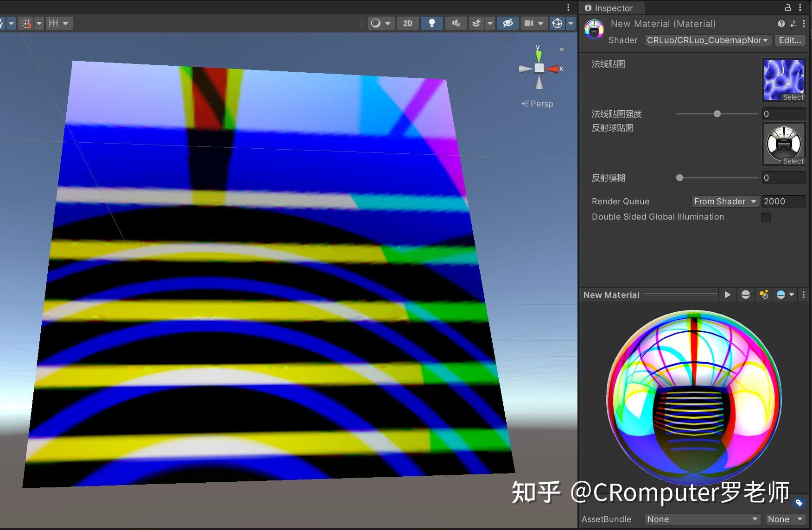Toggle Double Sided Global Illumination checkbox
This screenshot has width=812, height=530.
(765, 217)
